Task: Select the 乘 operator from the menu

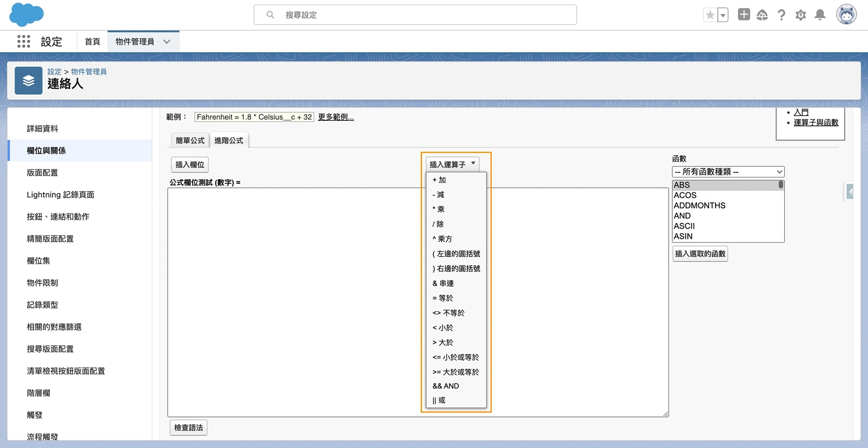Action: tap(438, 209)
